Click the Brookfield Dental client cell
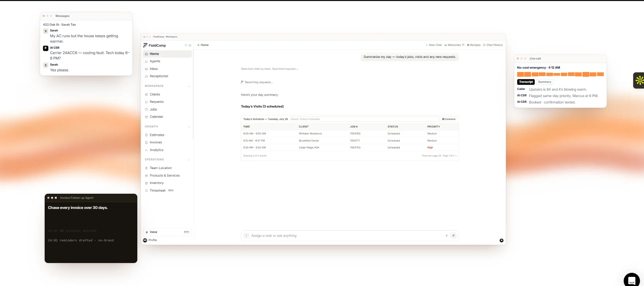Screen dimensions: 644x286 pyautogui.click(x=309, y=141)
